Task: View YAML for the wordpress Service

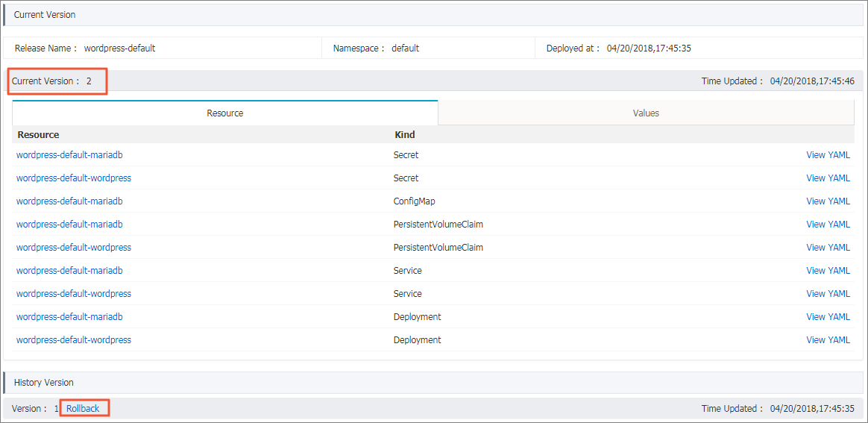Action: pos(828,293)
